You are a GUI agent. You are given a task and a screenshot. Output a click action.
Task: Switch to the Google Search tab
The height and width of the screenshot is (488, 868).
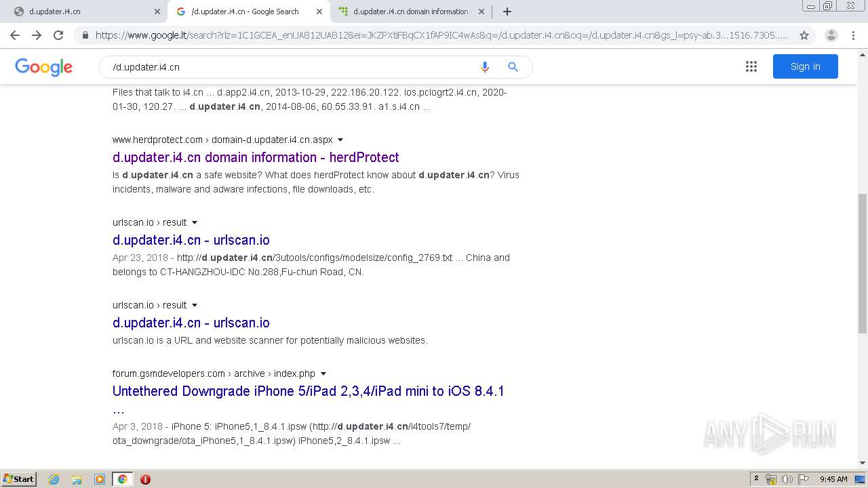(248, 12)
